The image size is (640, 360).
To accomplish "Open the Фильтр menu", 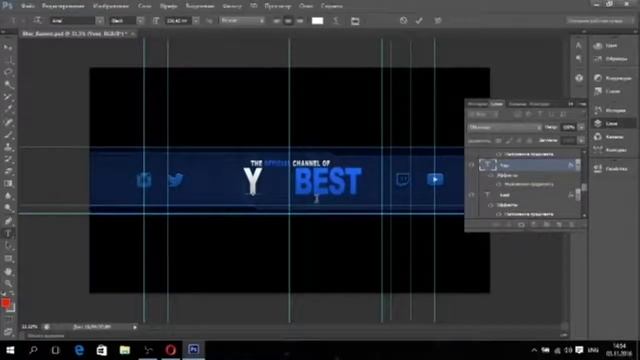I will [x=232, y=6].
